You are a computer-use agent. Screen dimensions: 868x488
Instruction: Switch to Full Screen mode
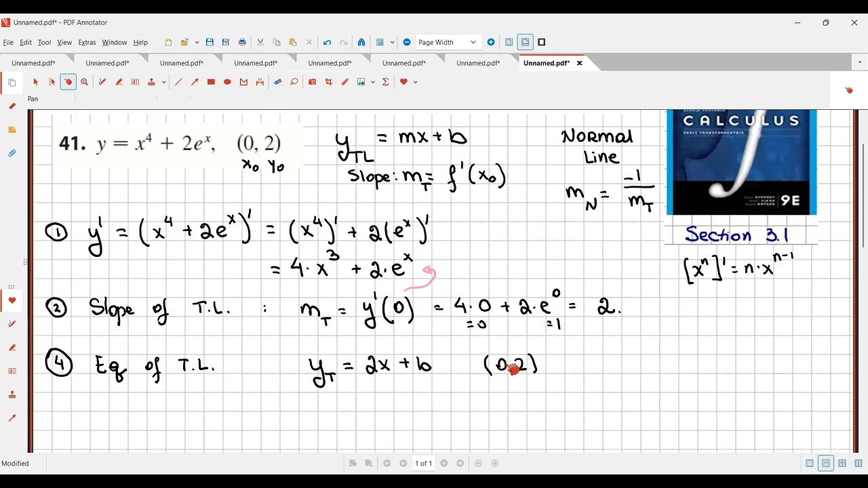point(542,42)
